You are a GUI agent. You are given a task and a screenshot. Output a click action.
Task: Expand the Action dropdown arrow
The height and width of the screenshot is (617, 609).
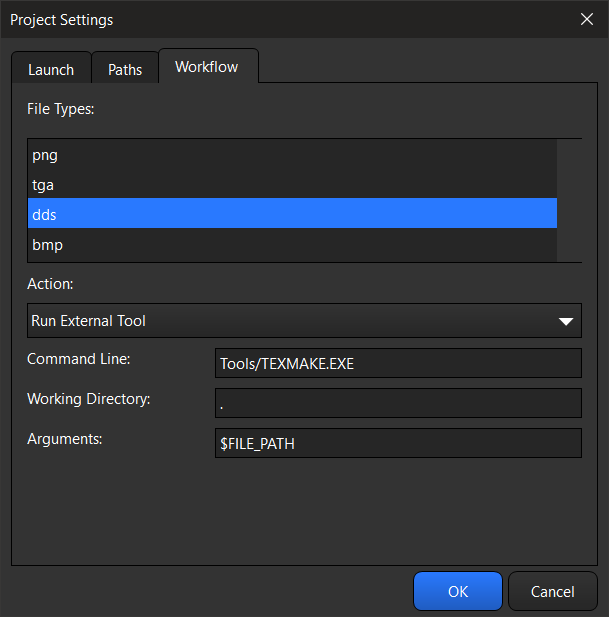click(x=566, y=321)
